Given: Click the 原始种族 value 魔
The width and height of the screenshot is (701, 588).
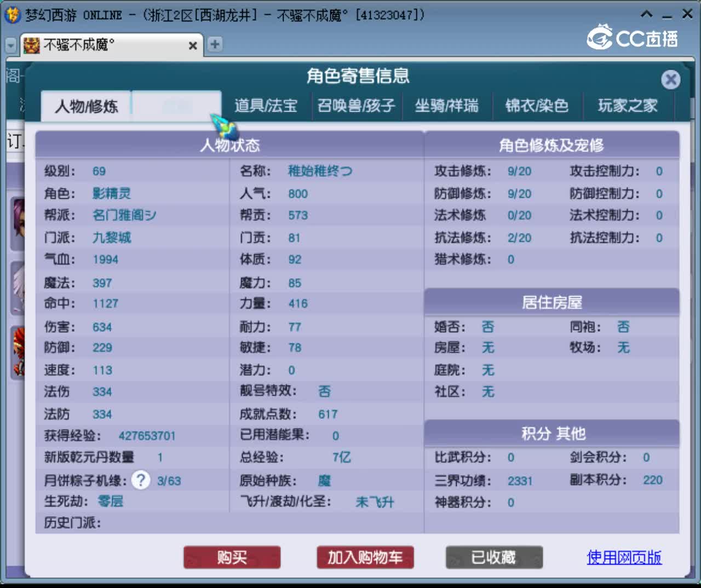Looking at the screenshot, I should click(x=325, y=481).
